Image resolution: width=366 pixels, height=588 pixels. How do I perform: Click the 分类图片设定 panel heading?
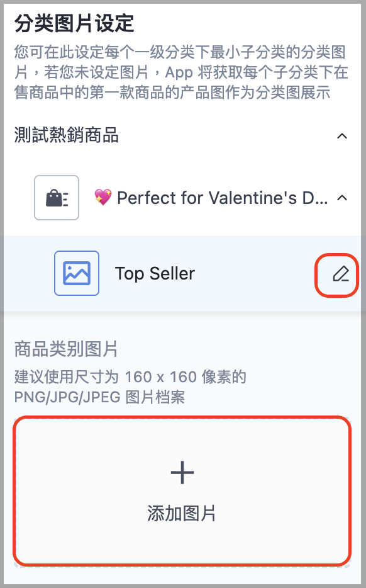tap(74, 24)
